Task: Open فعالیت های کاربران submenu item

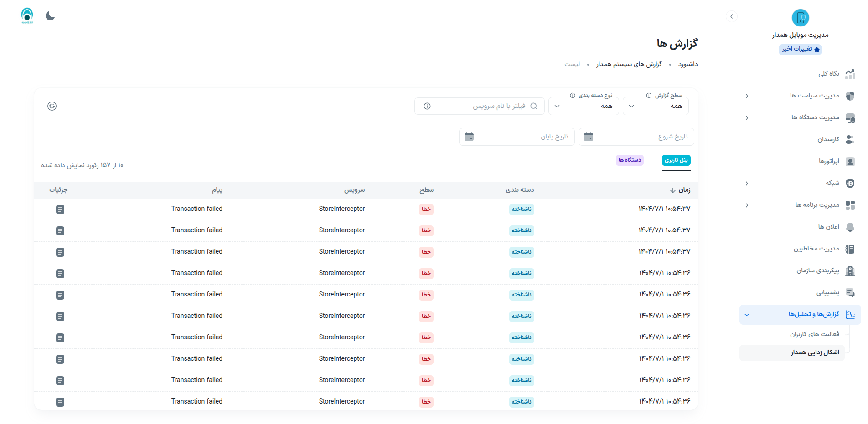Action: tap(814, 334)
